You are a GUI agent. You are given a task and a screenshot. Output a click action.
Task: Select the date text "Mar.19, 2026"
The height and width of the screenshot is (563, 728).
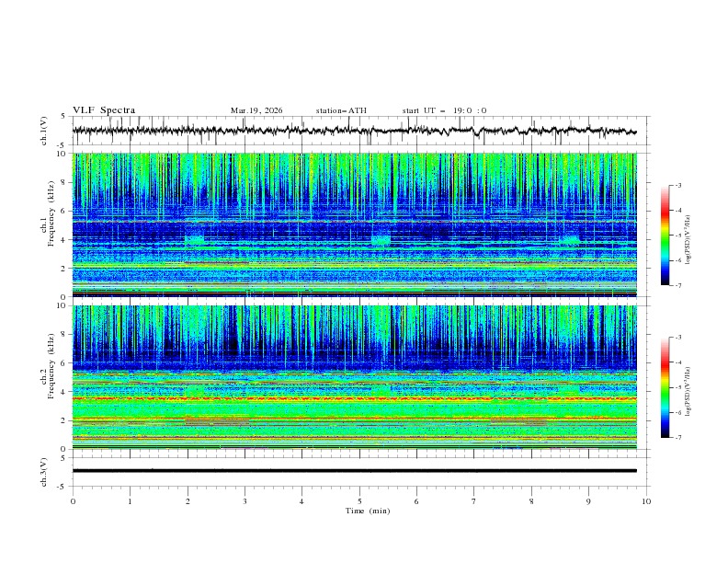256,110
